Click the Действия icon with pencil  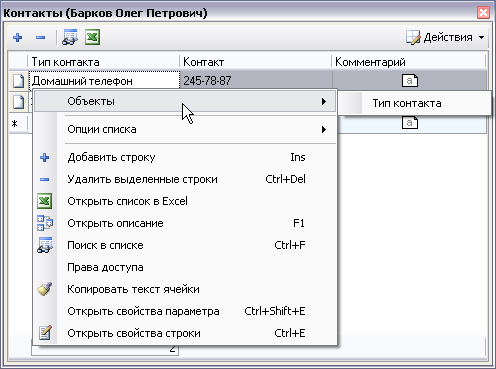(x=413, y=37)
